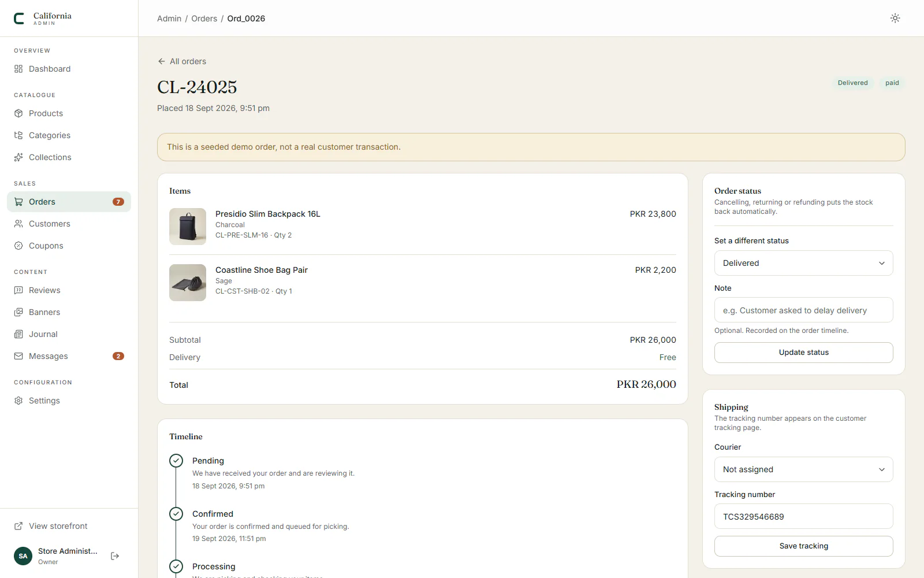Click the Collections sparkle icon
Screen dimensions: 924x578
click(18, 157)
